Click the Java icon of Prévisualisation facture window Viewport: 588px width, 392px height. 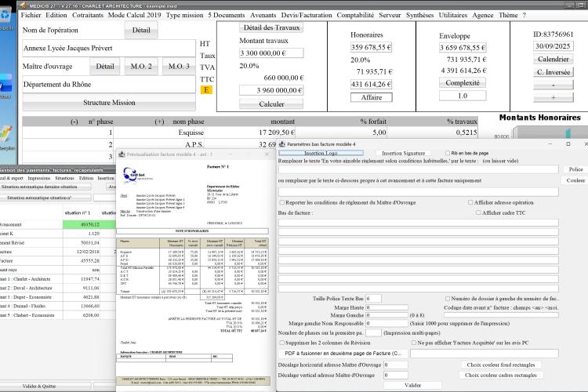click(122, 154)
